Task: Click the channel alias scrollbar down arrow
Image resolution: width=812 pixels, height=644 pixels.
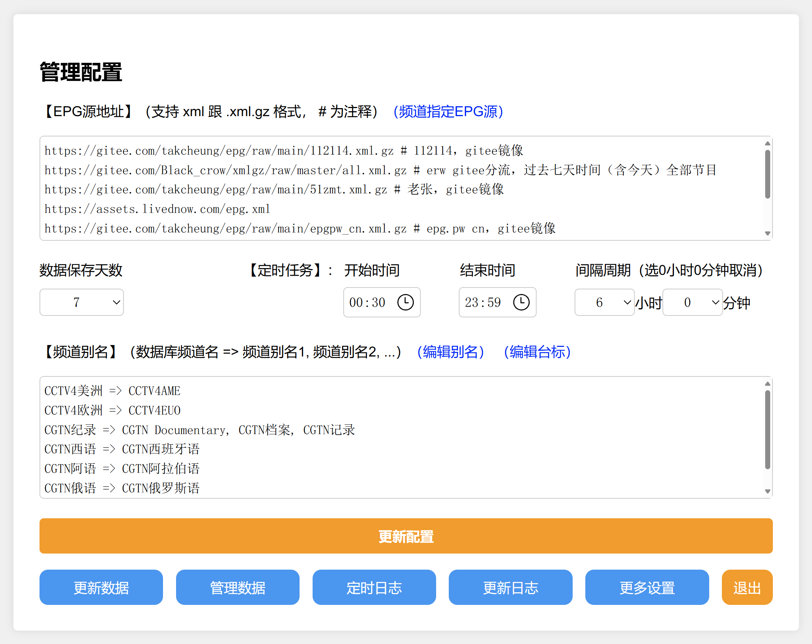Action: click(x=768, y=491)
